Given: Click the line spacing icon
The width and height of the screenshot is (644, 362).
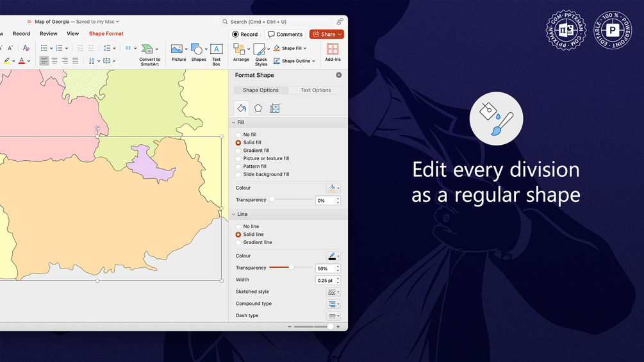Looking at the screenshot, I should click(107, 48).
